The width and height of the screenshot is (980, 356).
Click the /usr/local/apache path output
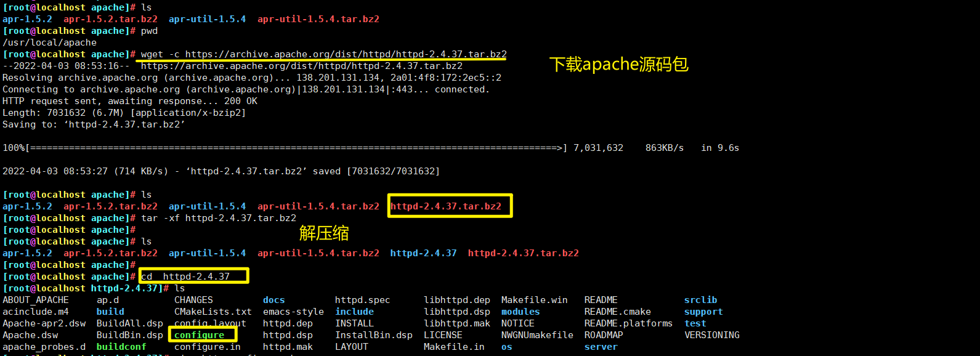click(x=49, y=42)
